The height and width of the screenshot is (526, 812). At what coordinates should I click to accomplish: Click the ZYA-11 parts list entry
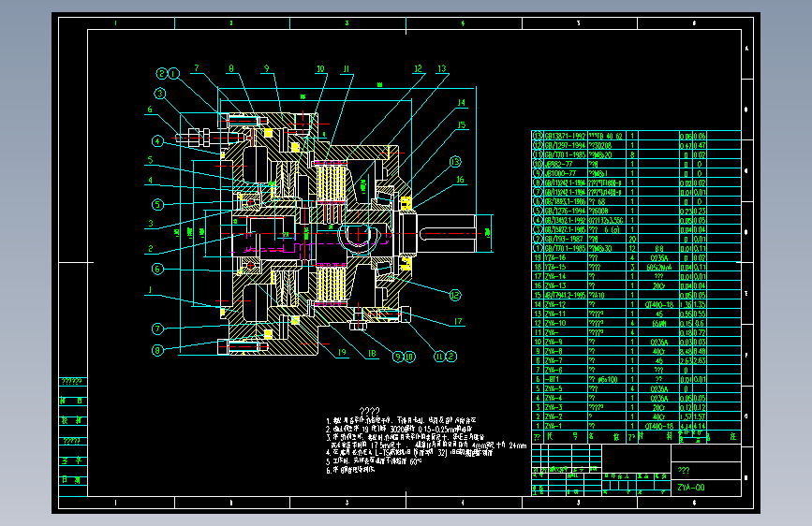coord(555,314)
